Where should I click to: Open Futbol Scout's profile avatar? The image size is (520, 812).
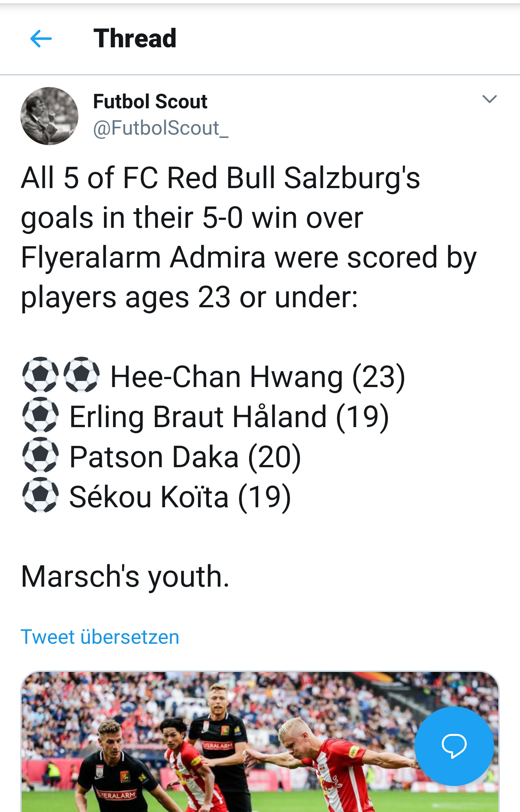click(x=49, y=116)
